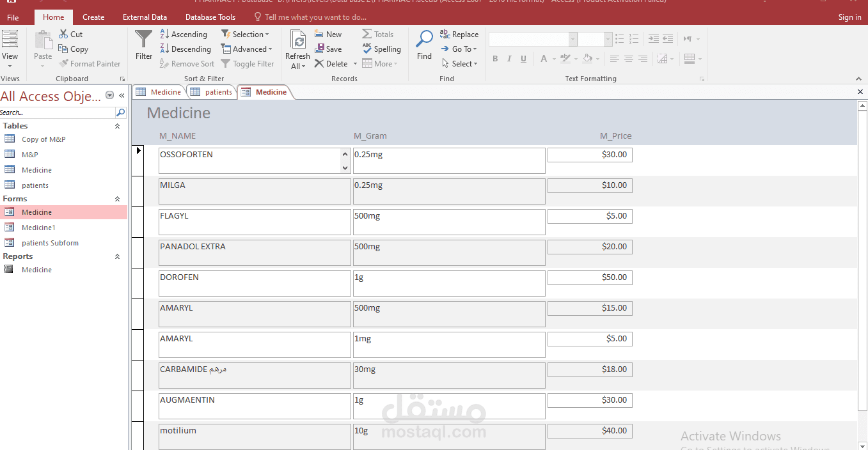Click the Replace command
The height and width of the screenshot is (450, 868).
[459, 34]
